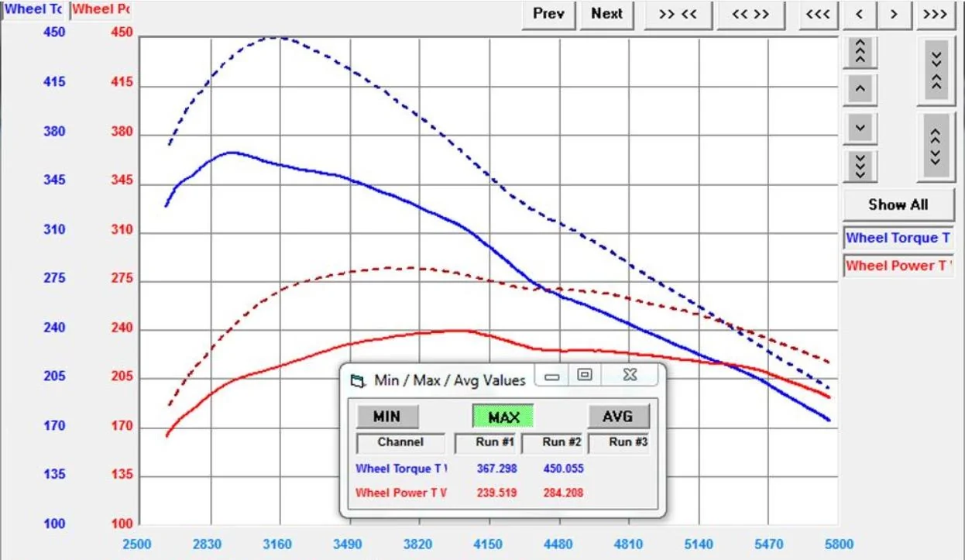Click the blue 275 torque axis label
Screen dimensions: 965x560
point(54,278)
